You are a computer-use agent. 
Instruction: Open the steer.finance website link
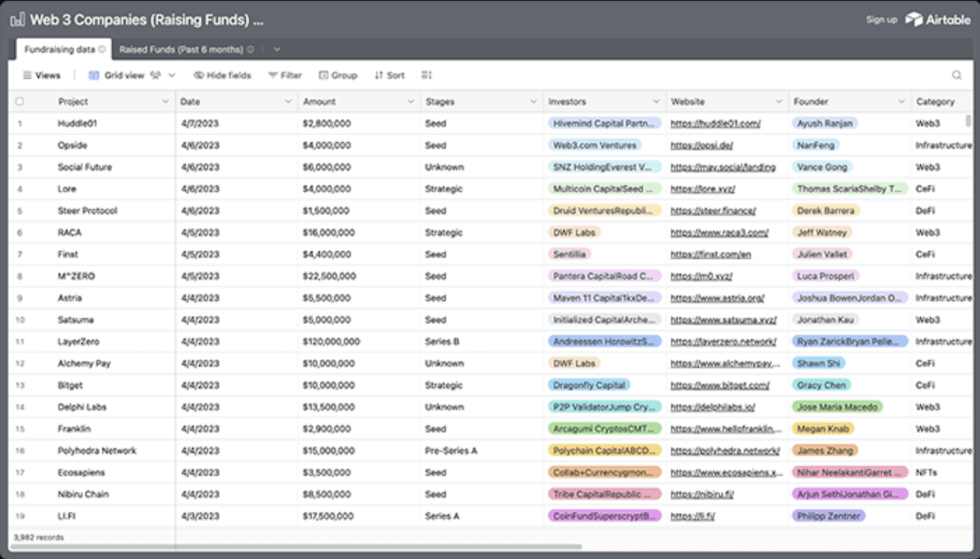[x=714, y=210]
